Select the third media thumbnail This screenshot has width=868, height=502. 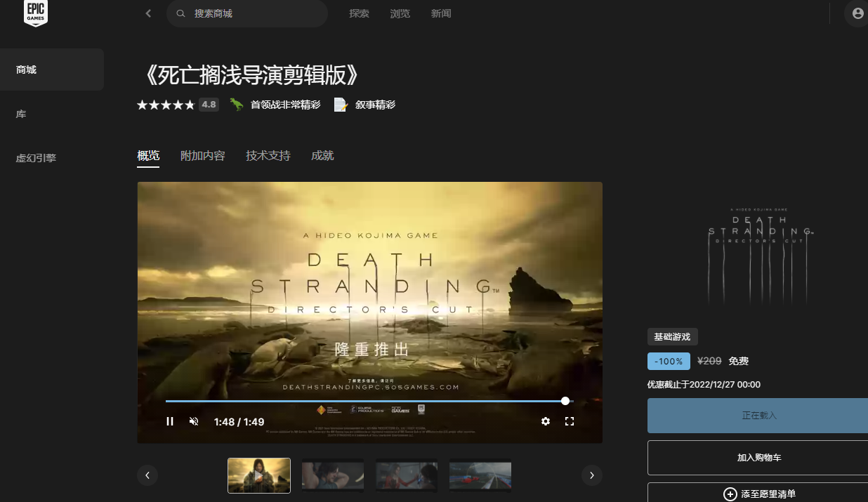(x=407, y=475)
